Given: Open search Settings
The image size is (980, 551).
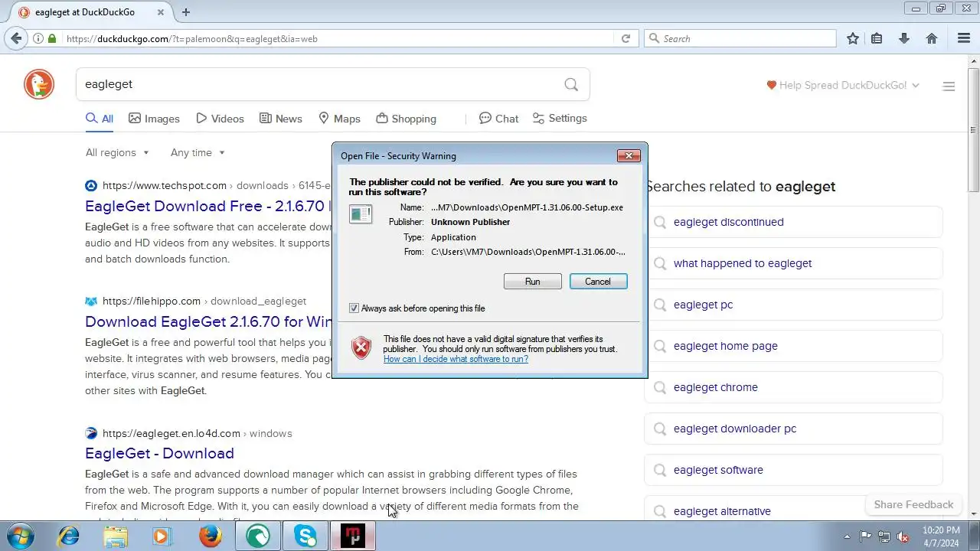Looking at the screenshot, I should pos(560,119).
